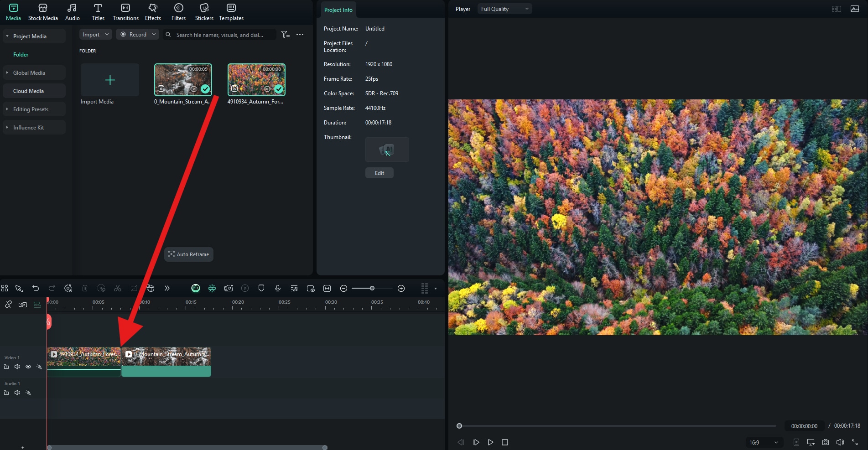Image resolution: width=868 pixels, height=450 pixels.
Task: Select the 4910934_Autumn_For media thumbnail
Action: tap(256, 80)
